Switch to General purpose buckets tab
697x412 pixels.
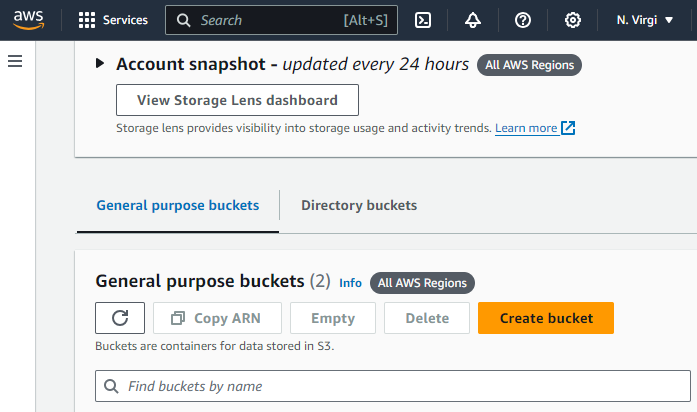pos(178,205)
